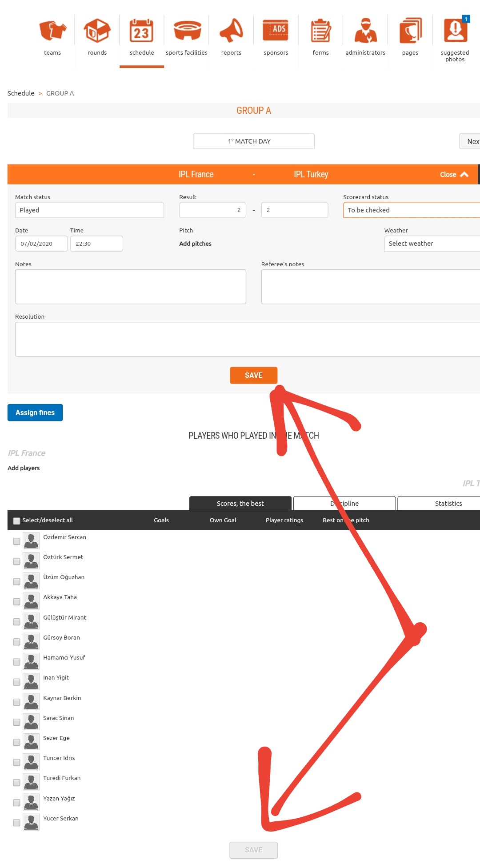The height and width of the screenshot is (868, 480).
Task: Switch to the Scores, the best tab
Action: [x=240, y=503]
